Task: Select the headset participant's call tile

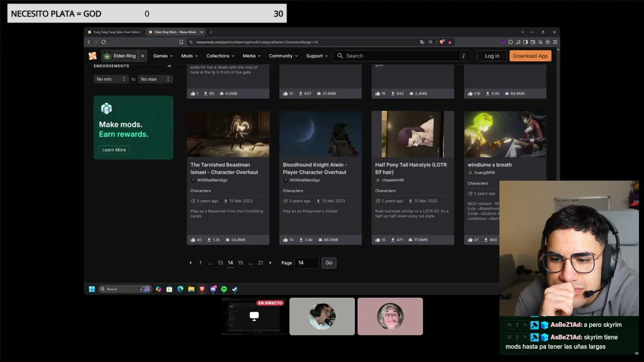Action: pos(322,316)
